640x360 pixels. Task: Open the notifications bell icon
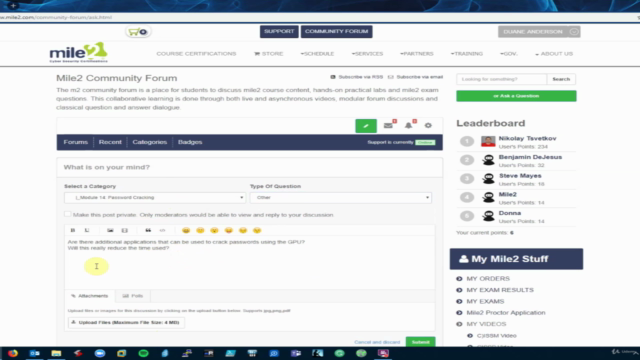pos(408,125)
